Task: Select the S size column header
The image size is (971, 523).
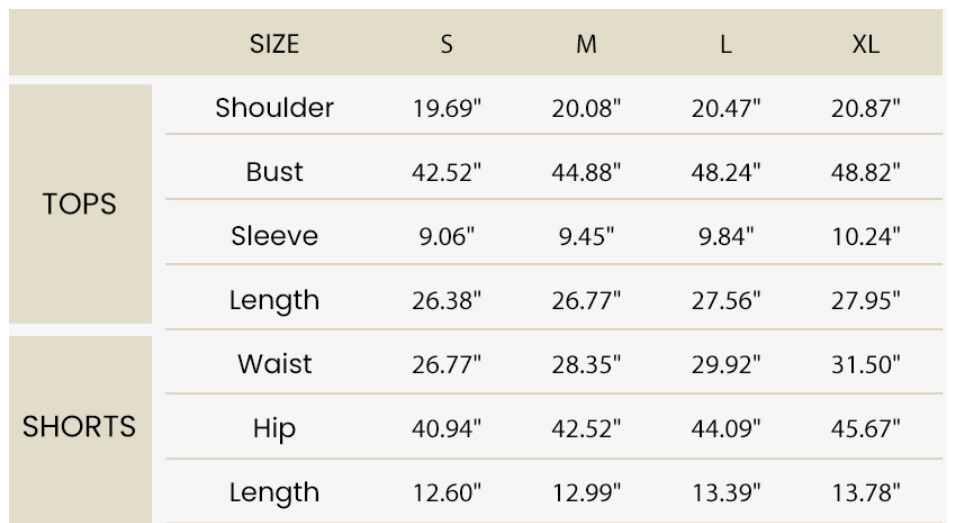Action: 446,44
